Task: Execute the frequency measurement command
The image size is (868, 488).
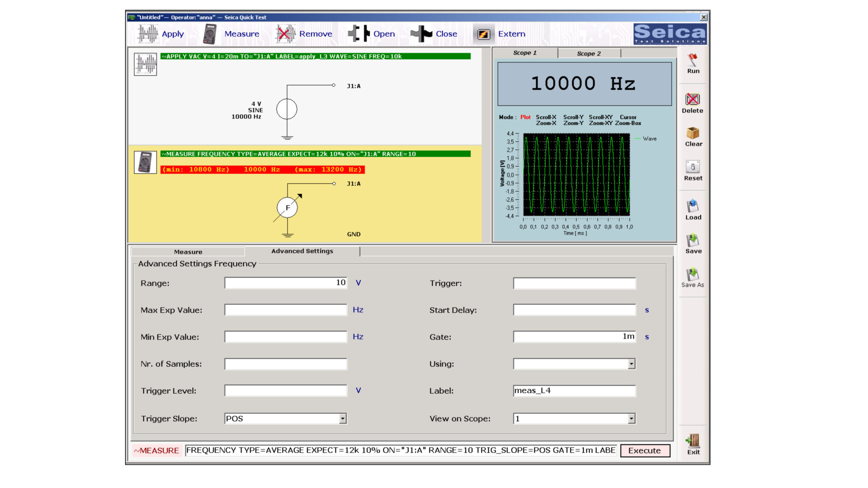Action: click(645, 450)
